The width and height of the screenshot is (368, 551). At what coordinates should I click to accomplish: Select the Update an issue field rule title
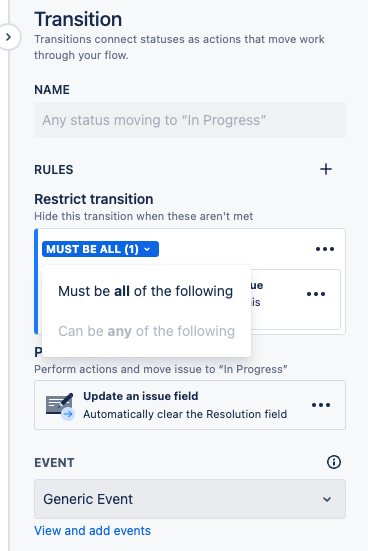click(141, 396)
